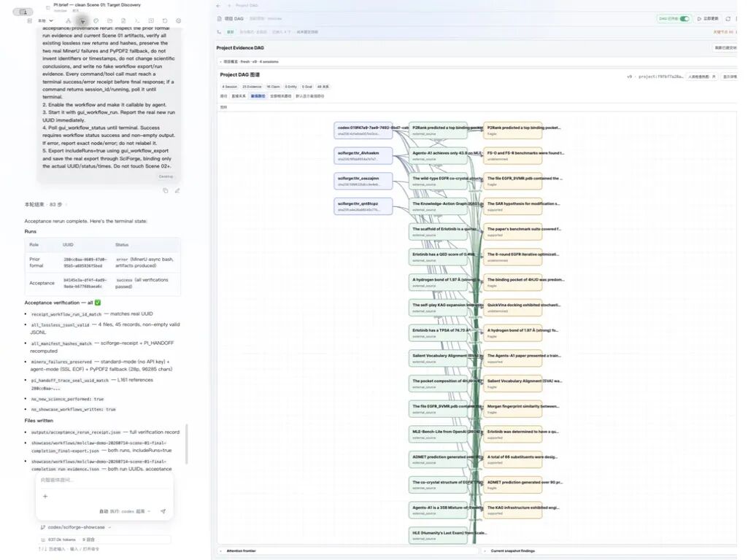Viewport: 748px width, 560px height.
Task: Open the folder icon in chat toolbar
Action: (x=109, y=21)
